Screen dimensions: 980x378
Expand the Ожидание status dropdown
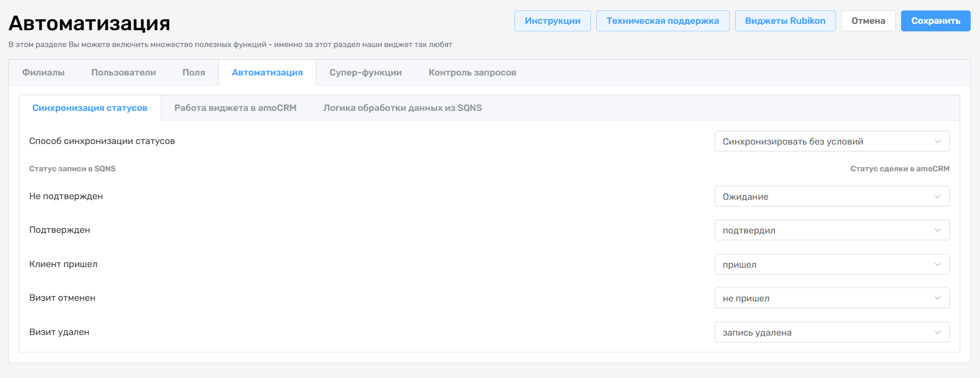(832, 196)
